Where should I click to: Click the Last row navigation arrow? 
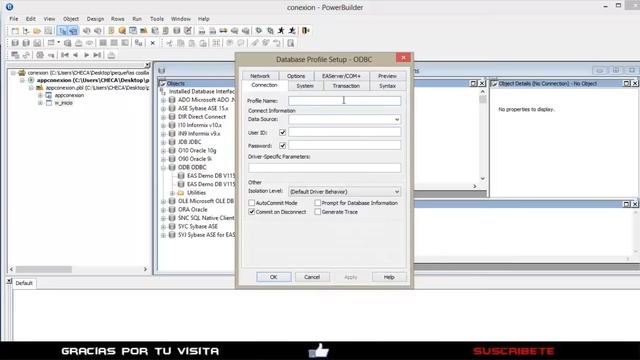point(97,55)
